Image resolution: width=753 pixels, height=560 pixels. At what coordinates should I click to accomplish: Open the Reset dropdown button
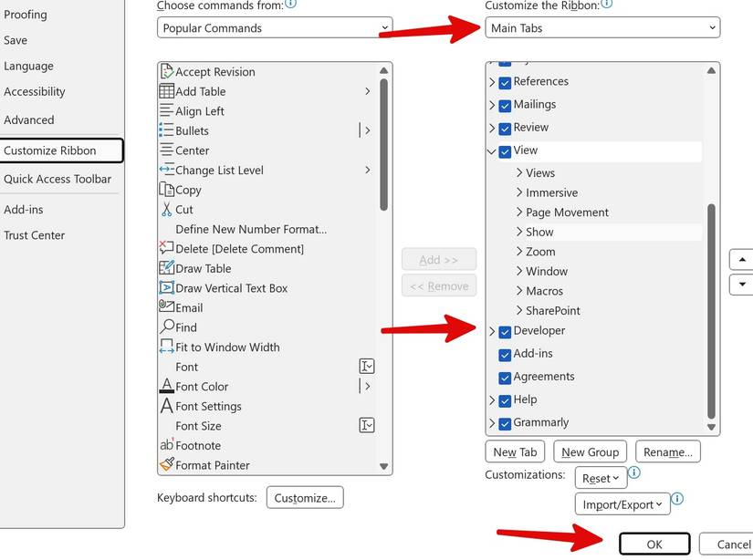tap(601, 478)
